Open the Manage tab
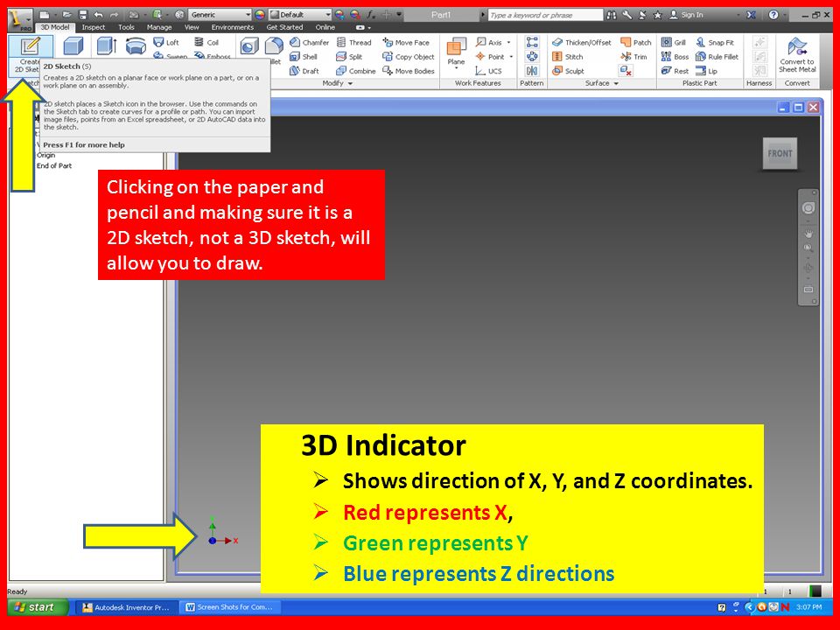 [159, 27]
